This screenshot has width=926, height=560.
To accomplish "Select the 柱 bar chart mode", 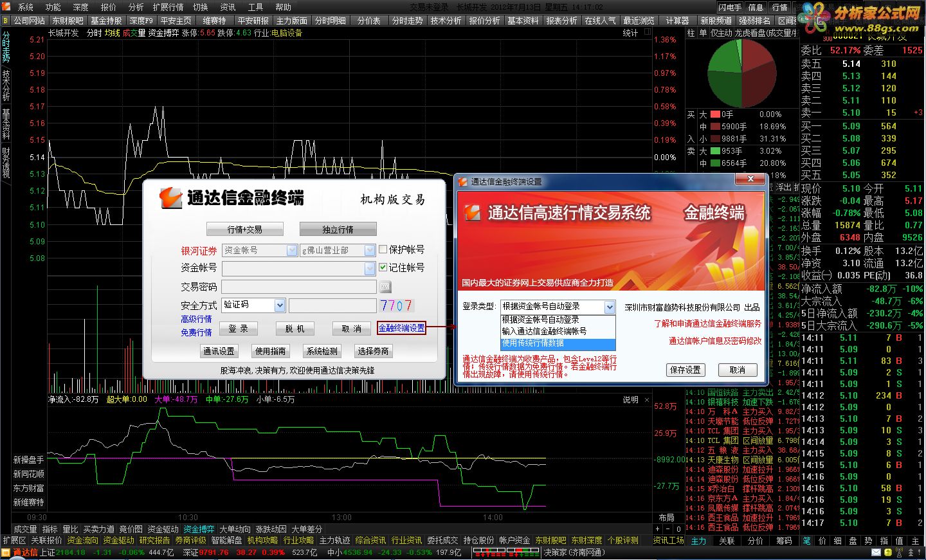I will pyautogui.click(x=691, y=33).
